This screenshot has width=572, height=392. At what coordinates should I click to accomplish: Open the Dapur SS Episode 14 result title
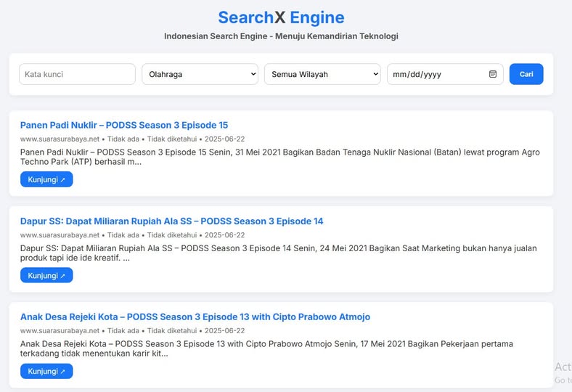pyautogui.click(x=171, y=221)
